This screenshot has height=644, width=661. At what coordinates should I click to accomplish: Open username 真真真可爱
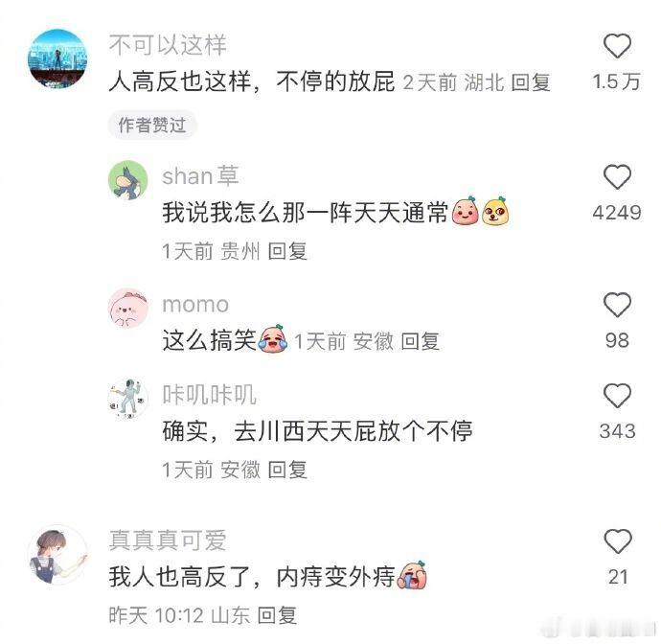coord(168,540)
